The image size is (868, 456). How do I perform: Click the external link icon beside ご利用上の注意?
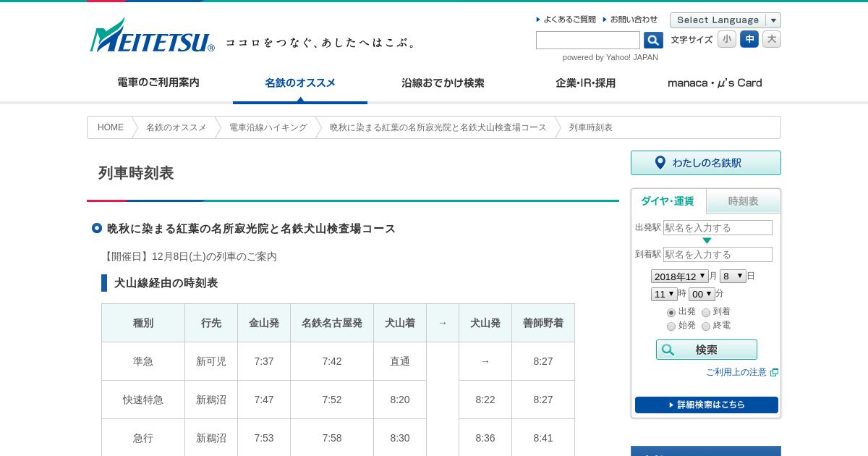coord(774,372)
